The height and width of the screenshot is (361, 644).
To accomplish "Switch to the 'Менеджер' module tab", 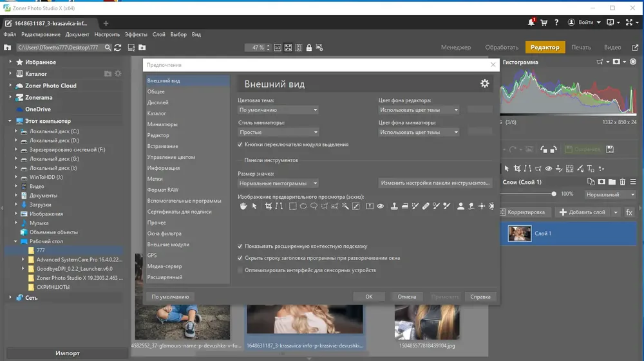I will coord(456,48).
